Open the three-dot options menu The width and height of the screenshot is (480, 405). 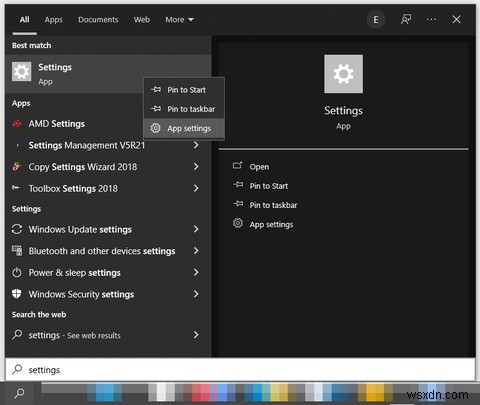(431, 20)
